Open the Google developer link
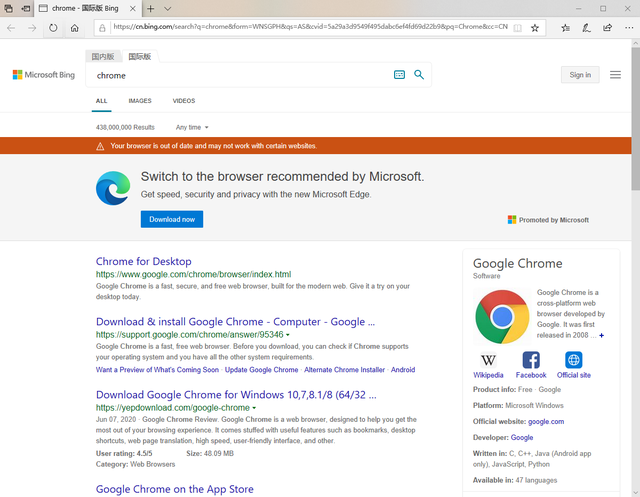Viewport: 640px width, 497px height. point(522,437)
